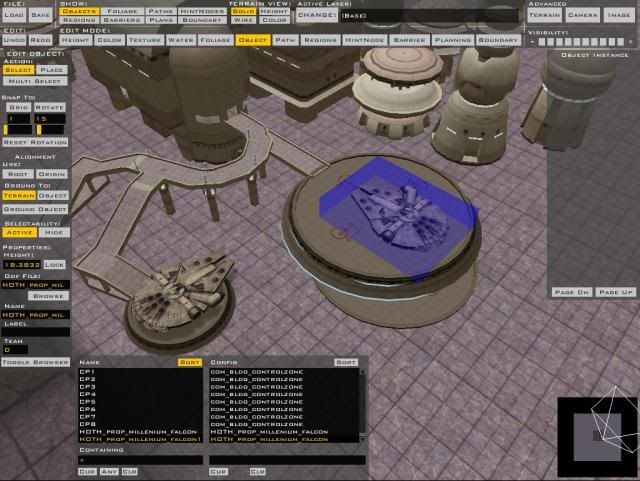Image resolution: width=640 pixels, height=481 pixels.
Task: Browse for an ODF file
Action: point(49,296)
